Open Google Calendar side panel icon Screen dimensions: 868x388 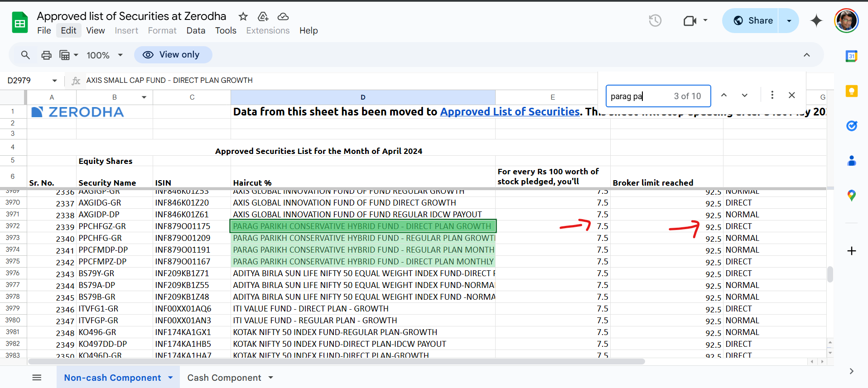851,56
